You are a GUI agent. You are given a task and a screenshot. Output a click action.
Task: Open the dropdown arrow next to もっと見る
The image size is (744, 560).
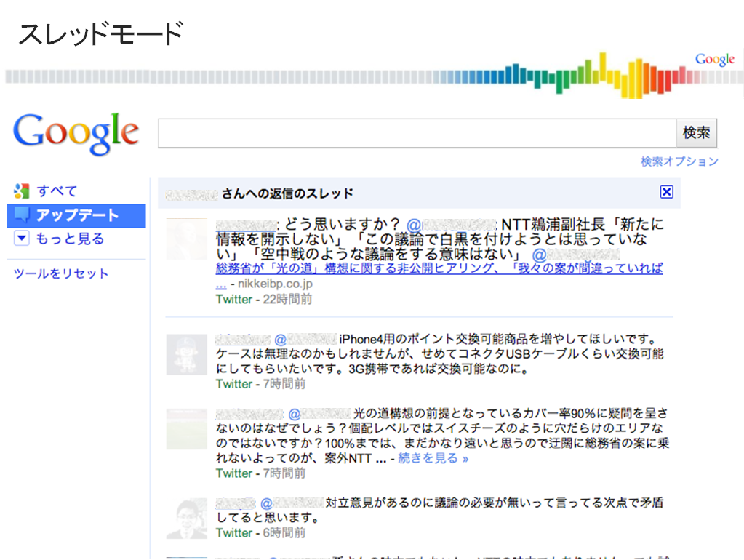click(22, 239)
